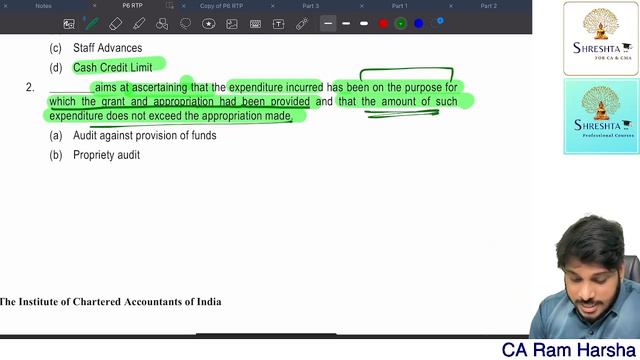Choose the thick stroke width

pyautogui.click(x=364, y=24)
